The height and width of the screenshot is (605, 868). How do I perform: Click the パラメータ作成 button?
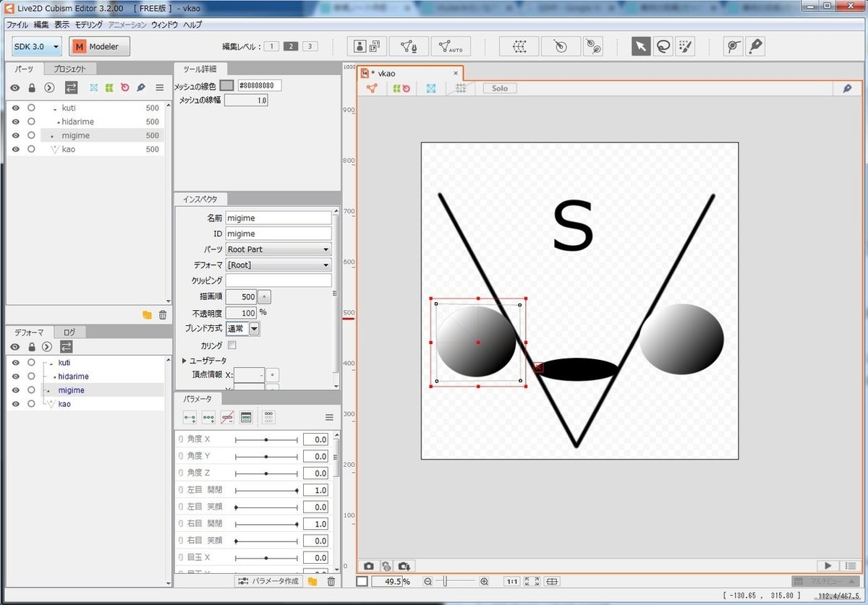[x=268, y=581]
